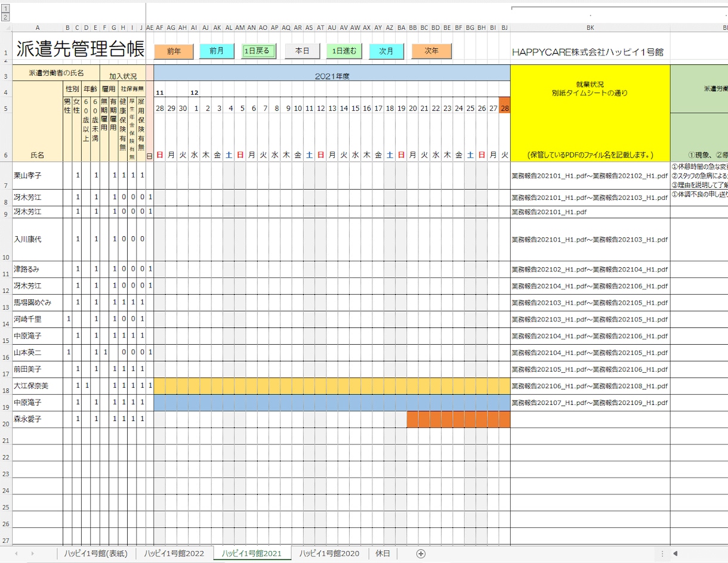This screenshot has height=563, width=728.
Task: Click horizontal scrollbar left arrow
Action: 675,553
